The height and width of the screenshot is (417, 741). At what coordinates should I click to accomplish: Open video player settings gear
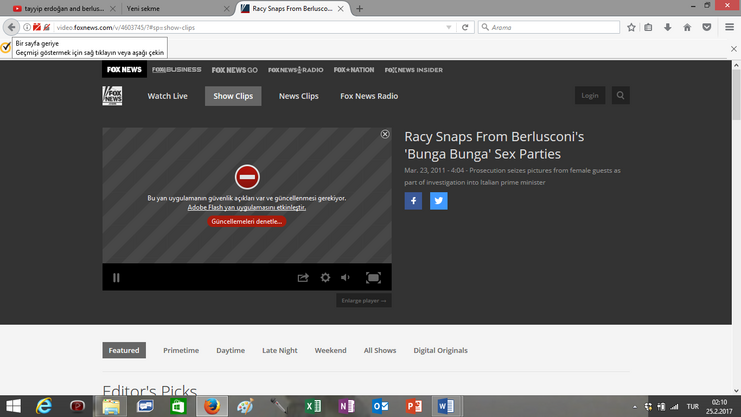(325, 278)
